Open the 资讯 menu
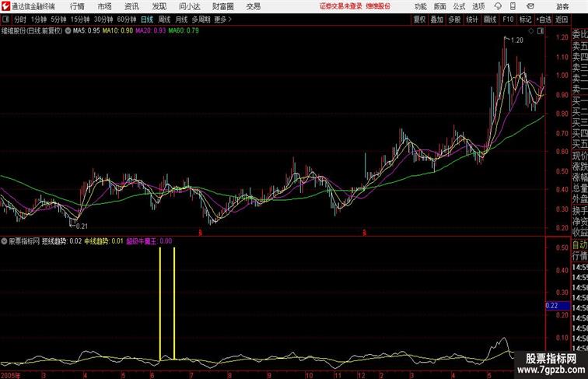The image size is (588, 379). pyautogui.click(x=131, y=6)
